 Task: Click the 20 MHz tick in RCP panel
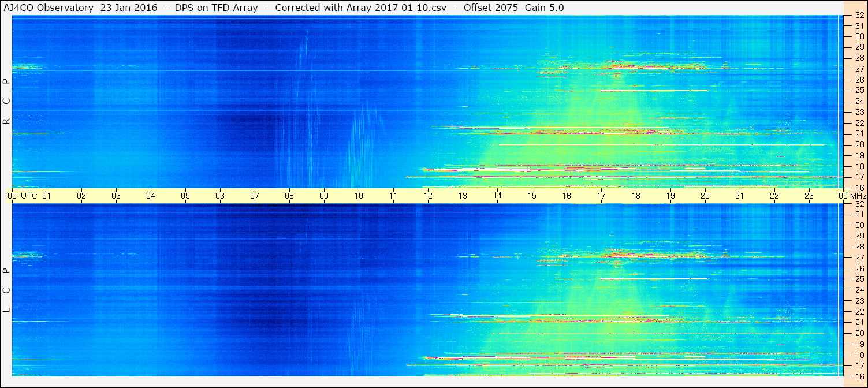pos(859,144)
